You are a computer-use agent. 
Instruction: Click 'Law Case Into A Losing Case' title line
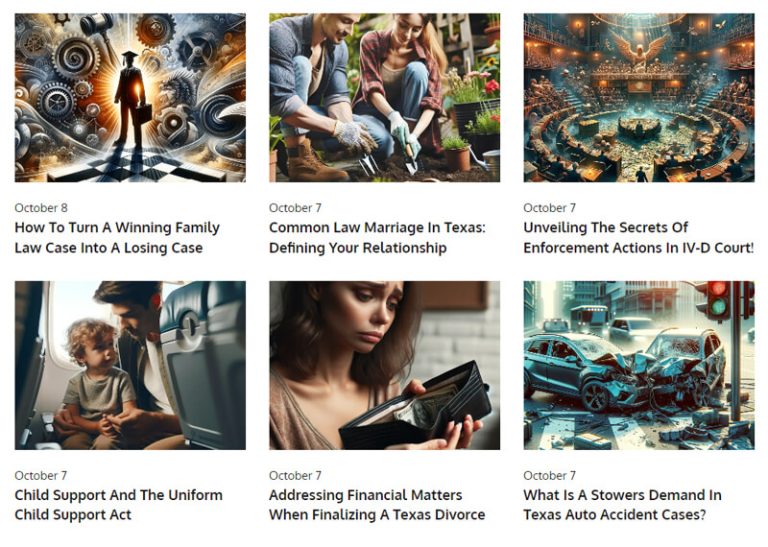point(109,248)
